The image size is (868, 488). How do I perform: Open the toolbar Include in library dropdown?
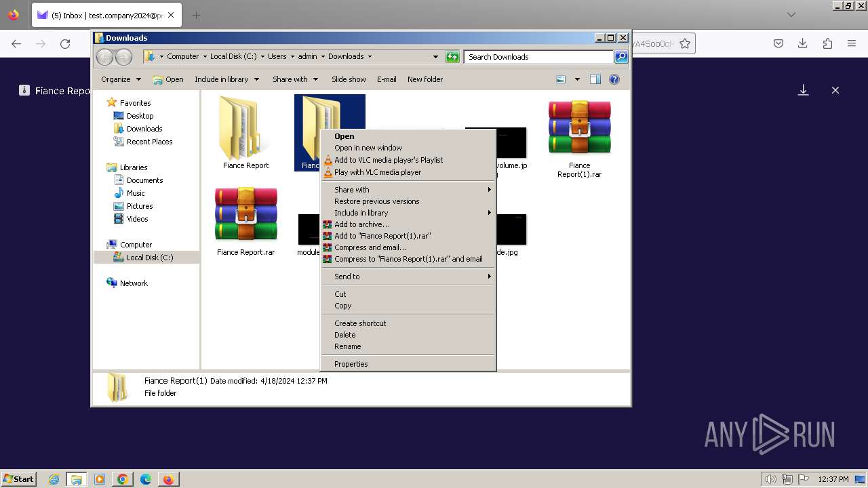coord(227,79)
